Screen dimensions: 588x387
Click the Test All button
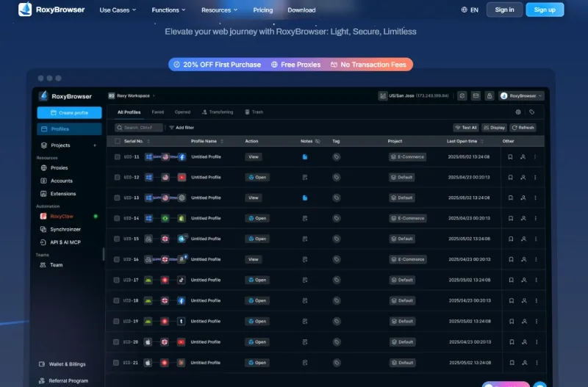pos(466,128)
